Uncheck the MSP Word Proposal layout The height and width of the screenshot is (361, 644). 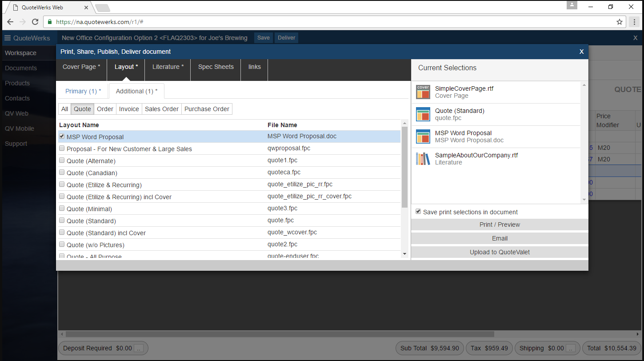click(x=62, y=136)
